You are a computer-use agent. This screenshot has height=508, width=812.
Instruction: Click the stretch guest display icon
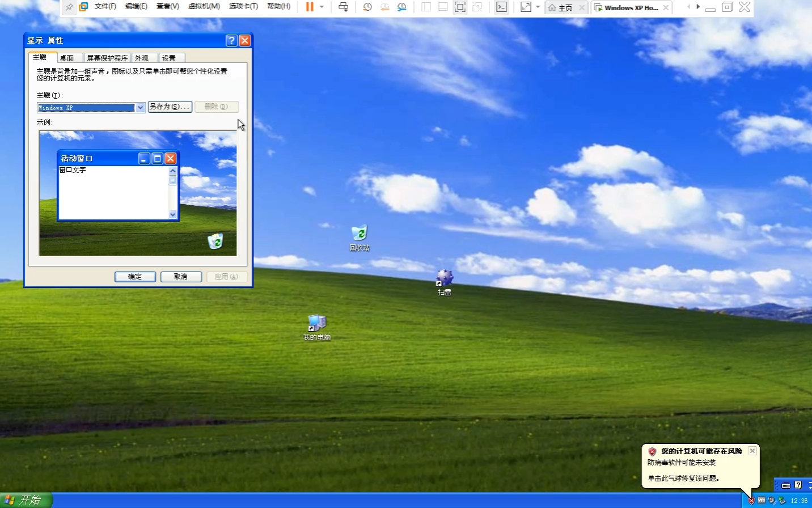[x=526, y=7]
